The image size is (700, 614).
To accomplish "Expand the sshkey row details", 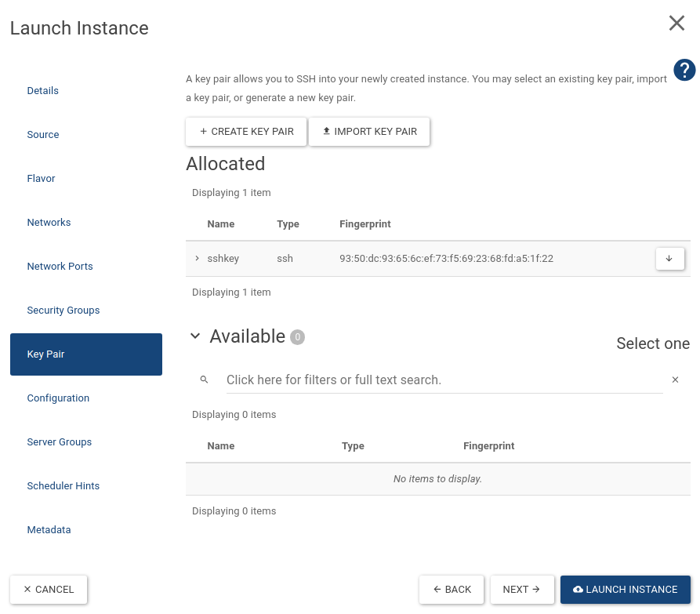I will click(197, 259).
